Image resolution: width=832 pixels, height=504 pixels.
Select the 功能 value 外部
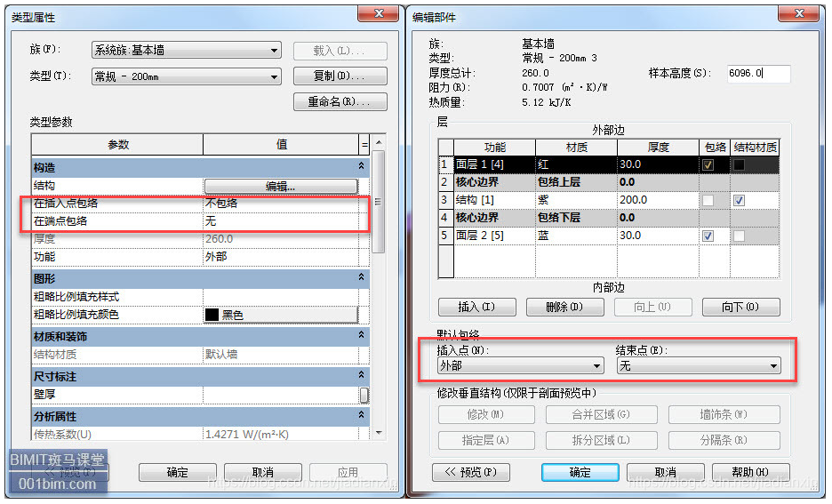coord(281,257)
